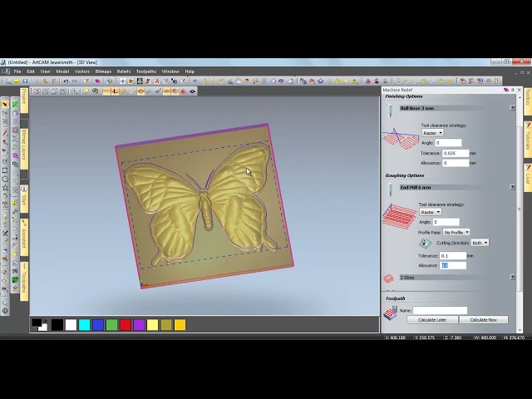Select the cyan color swatch
This screenshot has height=399, width=532.
click(x=85, y=325)
